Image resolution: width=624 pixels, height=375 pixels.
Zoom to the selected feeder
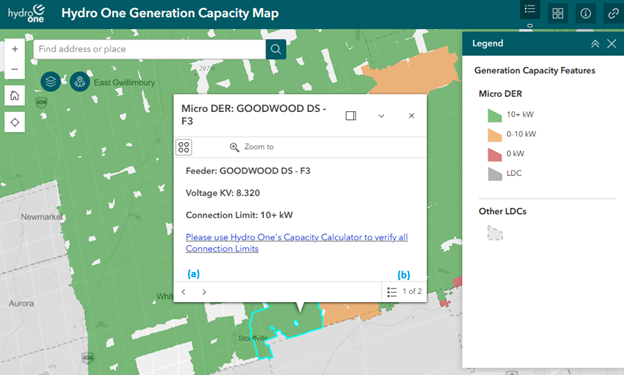point(252,147)
